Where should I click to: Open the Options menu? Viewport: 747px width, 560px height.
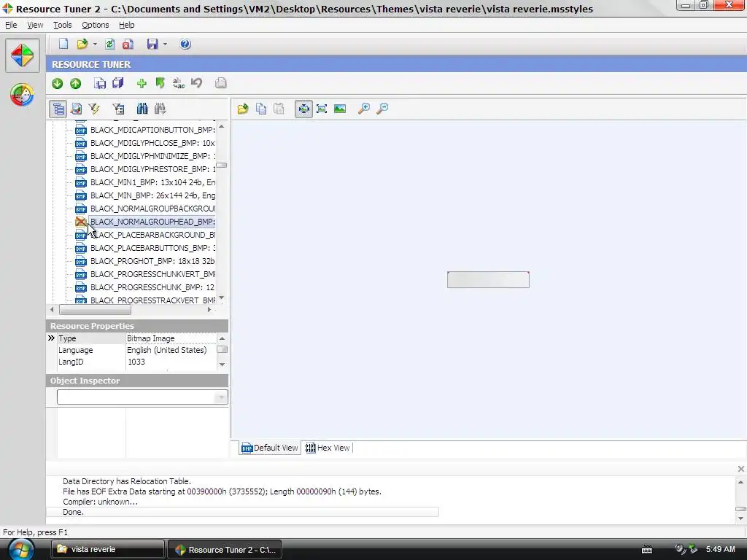pos(96,25)
